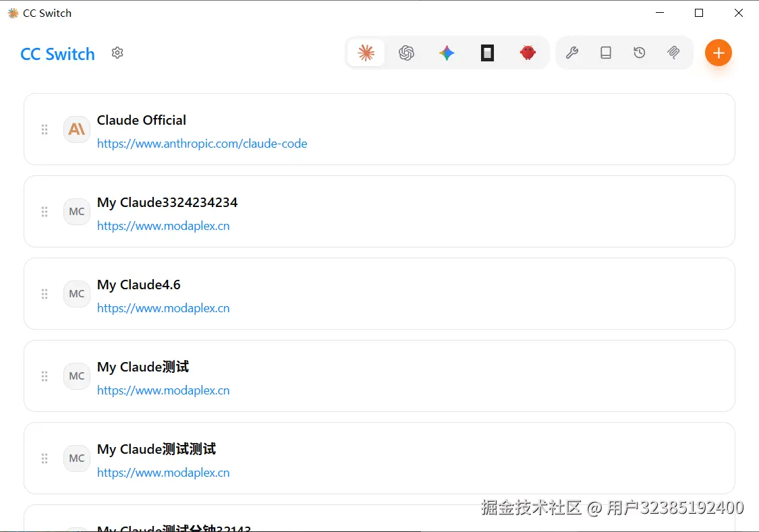
Task: Click the CC Switch title bar app icon
Action: pyautogui.click(x=13, y=13)
